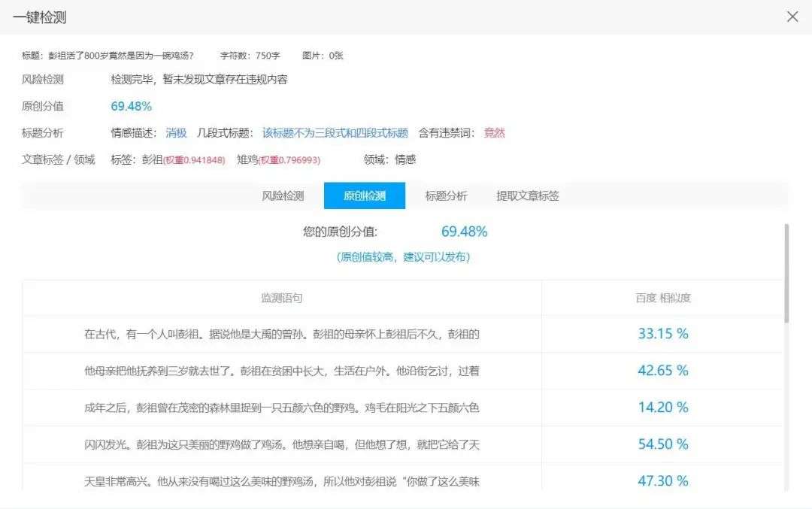812x509 pixels.
Task: Open the 标题分析 tab
Action: 446,195
